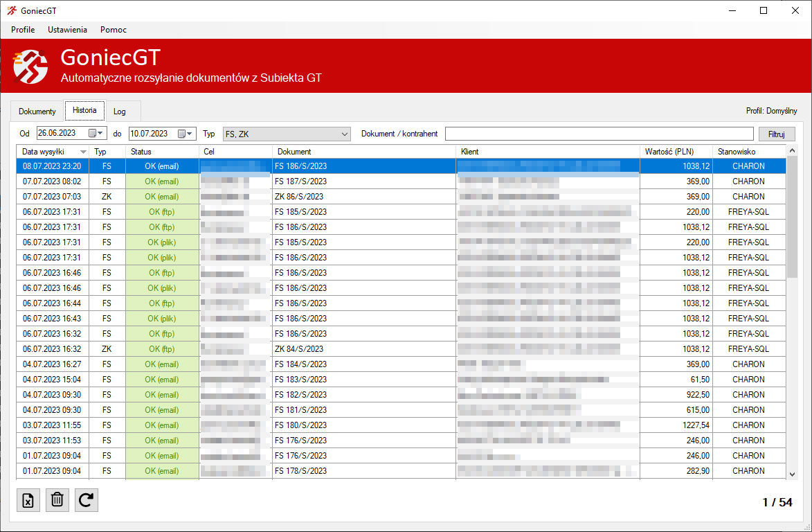
Task: Select the Historia tab
Action: pos(84,110)
